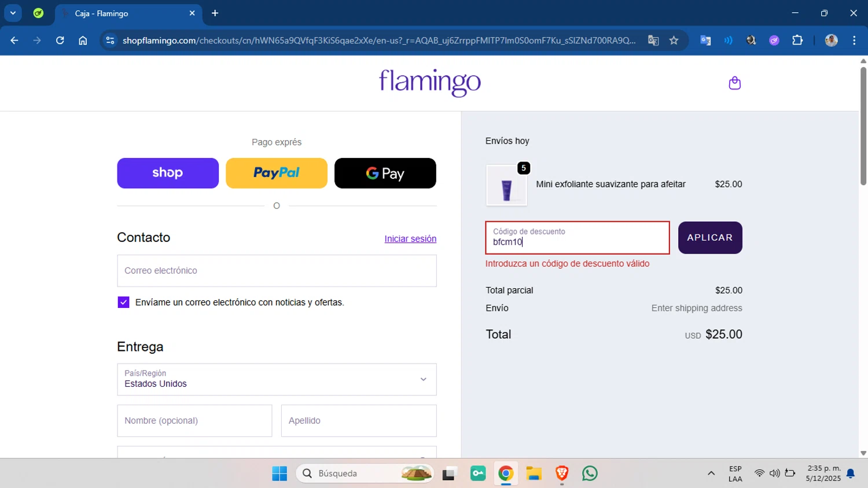Image resolution: width=868 pixels, height=488 pixels.
Task: Open the browser home page
Action: [x=83, y=41]
